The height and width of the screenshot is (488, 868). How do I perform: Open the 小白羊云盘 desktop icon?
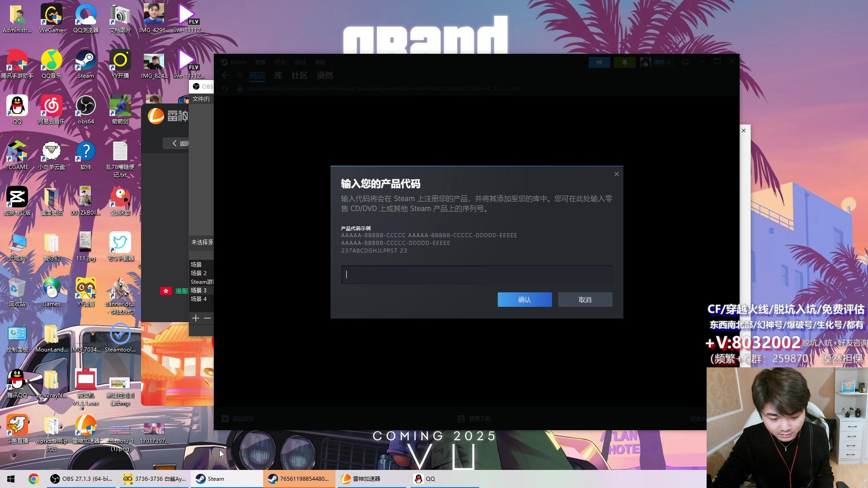click(x=52, y=155)
